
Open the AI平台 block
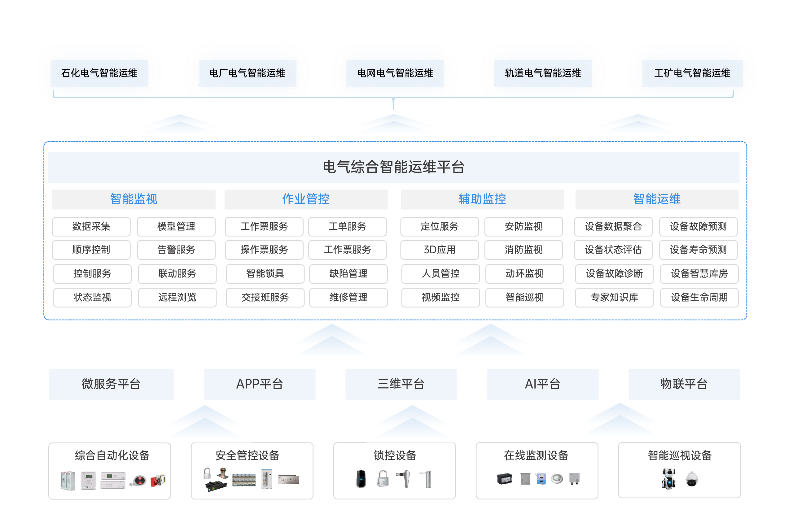click(x=542, y=384)
